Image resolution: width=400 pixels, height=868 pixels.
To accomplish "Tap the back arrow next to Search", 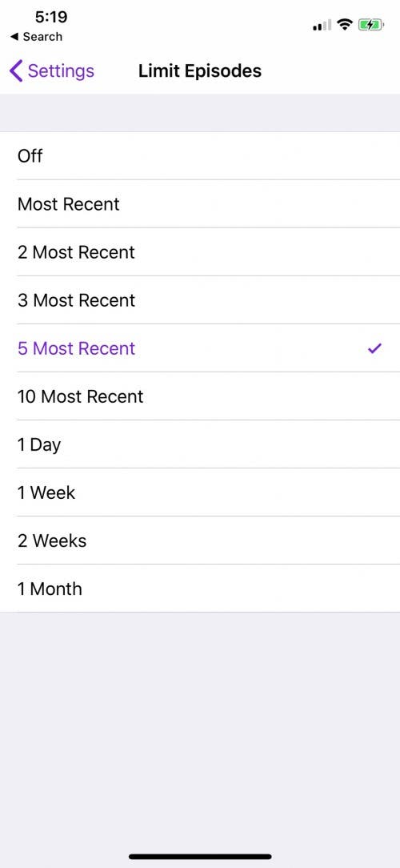I will pos(14,37).
